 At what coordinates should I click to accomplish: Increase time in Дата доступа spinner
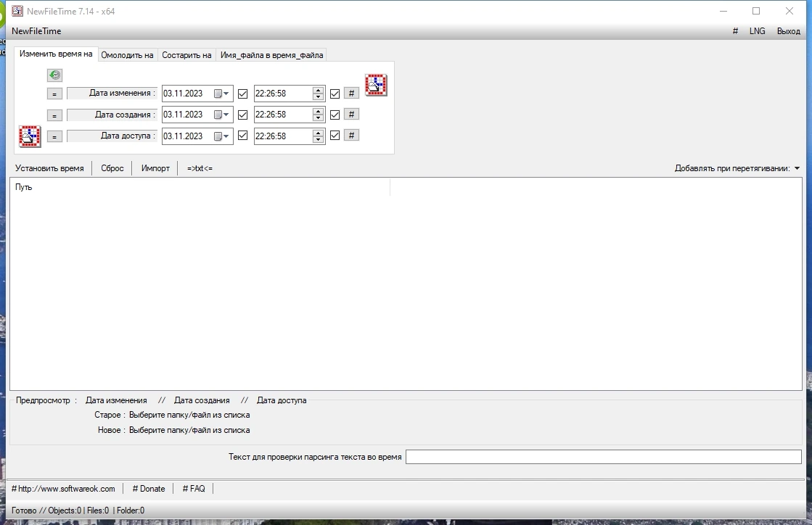(319, 133)
